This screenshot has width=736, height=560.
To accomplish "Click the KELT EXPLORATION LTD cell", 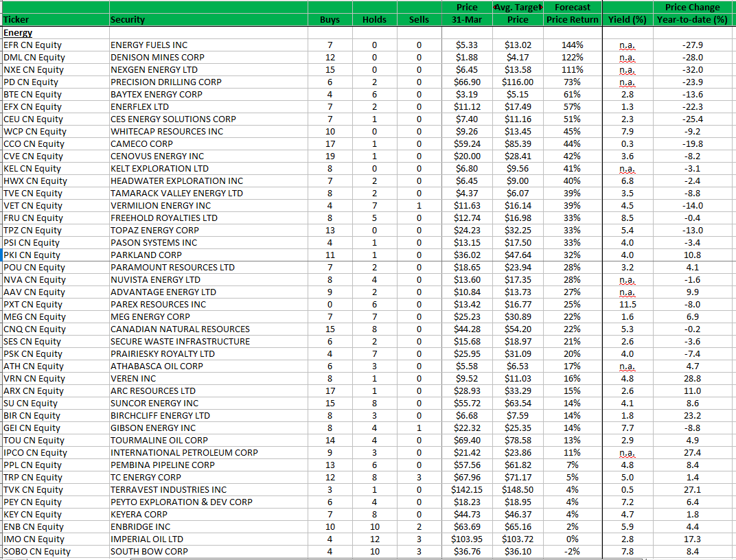I will tap(209, 168).
